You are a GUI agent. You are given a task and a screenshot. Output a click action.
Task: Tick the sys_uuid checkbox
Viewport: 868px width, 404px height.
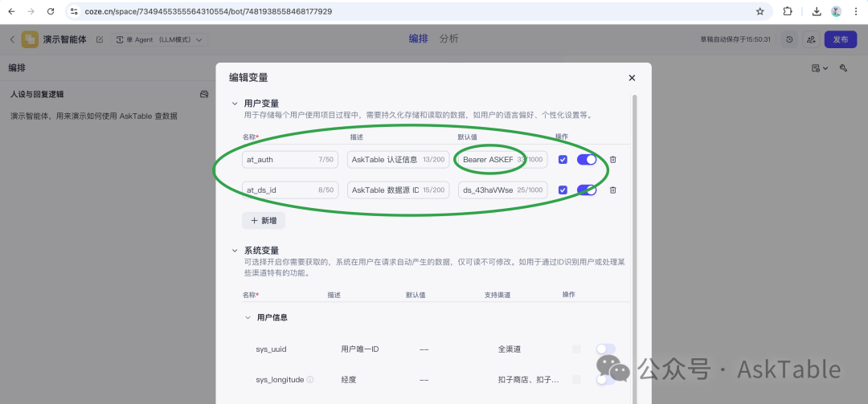(x=577, y=349)
